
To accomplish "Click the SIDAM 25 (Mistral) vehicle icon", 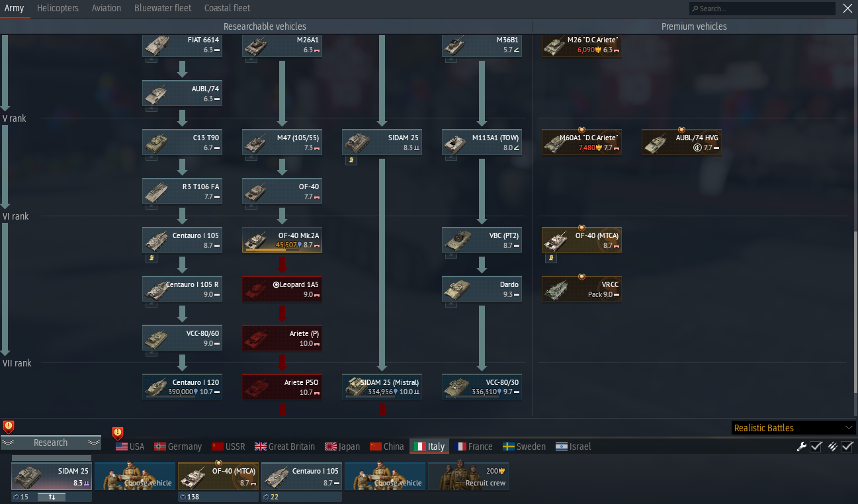I will pyautogui.click(x=382, y=387).
